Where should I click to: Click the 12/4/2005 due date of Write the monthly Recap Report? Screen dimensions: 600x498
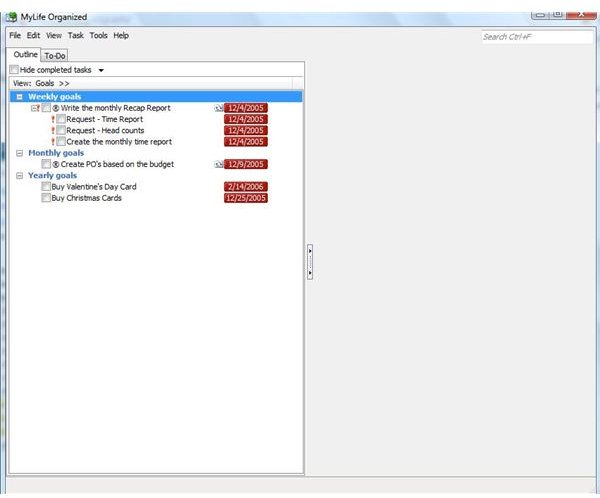click(246, 108)
